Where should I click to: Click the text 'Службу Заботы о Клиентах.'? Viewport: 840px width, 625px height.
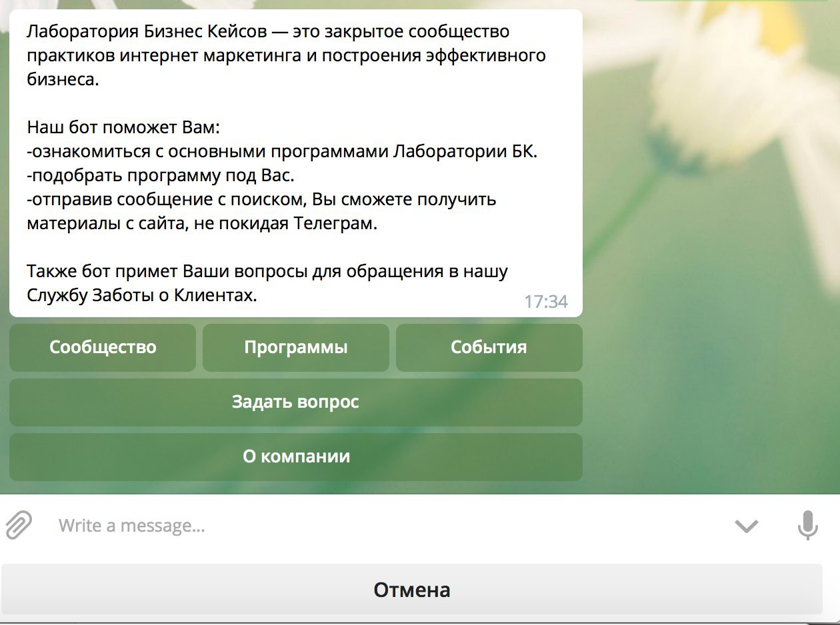(x=142, y=295)
